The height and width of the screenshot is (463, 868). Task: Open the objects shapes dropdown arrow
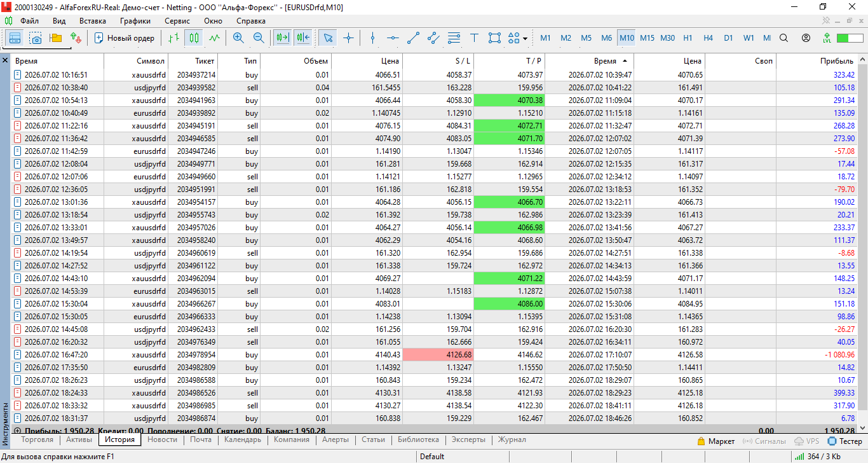point(525,39)
